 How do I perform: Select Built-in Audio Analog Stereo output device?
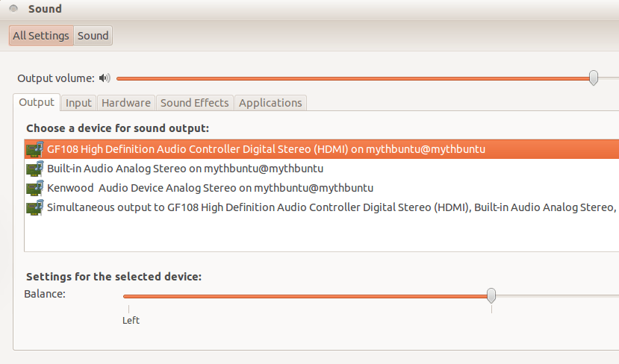tap(322, 169)
